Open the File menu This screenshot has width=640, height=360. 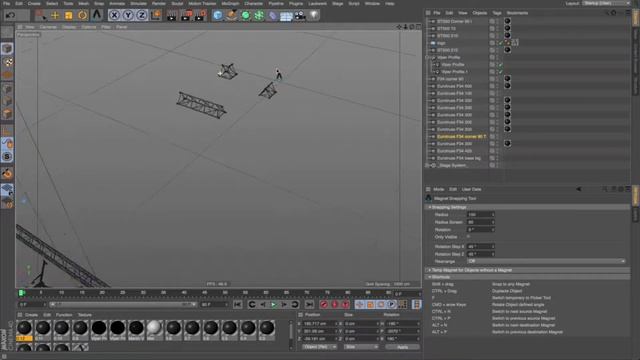tap(6, 4)
